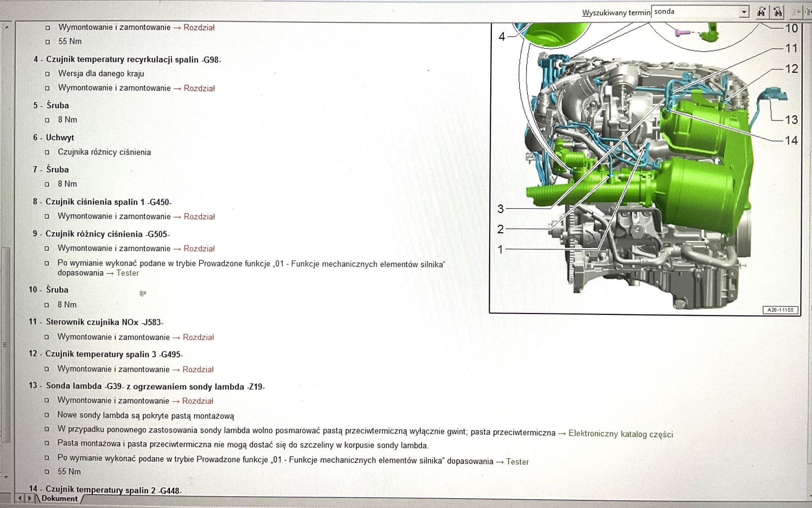Open Rozdział link under item 9 G505
Viewport: 812px width, 508px height.
(x=199, y=248)
